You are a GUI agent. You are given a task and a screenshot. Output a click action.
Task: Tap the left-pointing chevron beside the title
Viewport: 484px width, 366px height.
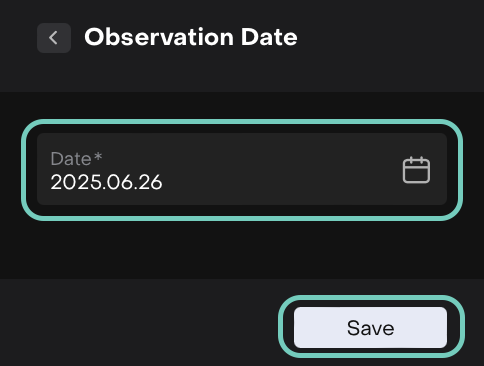[x=54, y=38]
